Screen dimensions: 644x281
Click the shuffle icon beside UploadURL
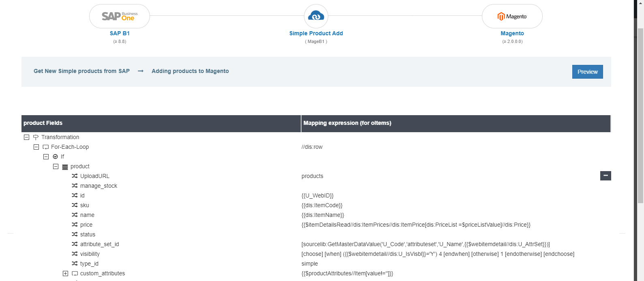point(75,176)
